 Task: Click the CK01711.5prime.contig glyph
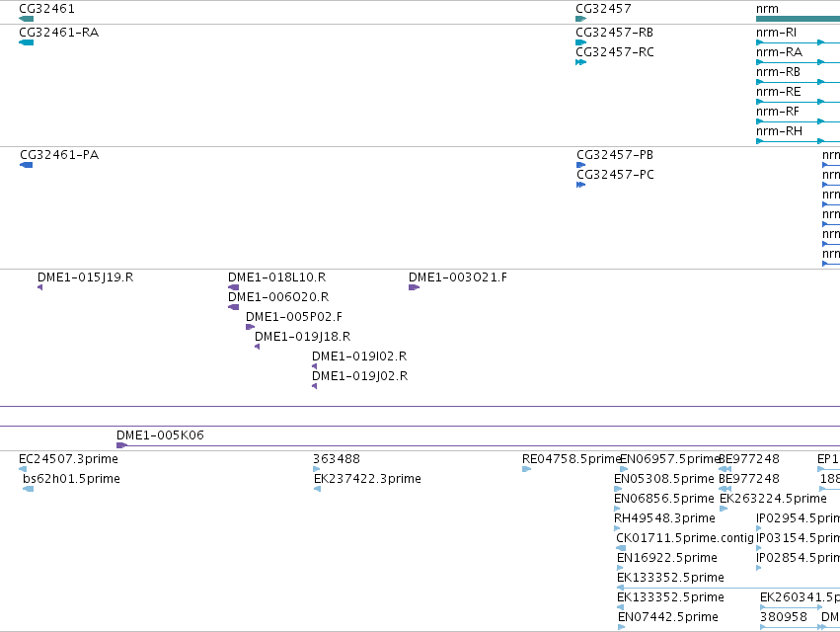click(621, 548)
